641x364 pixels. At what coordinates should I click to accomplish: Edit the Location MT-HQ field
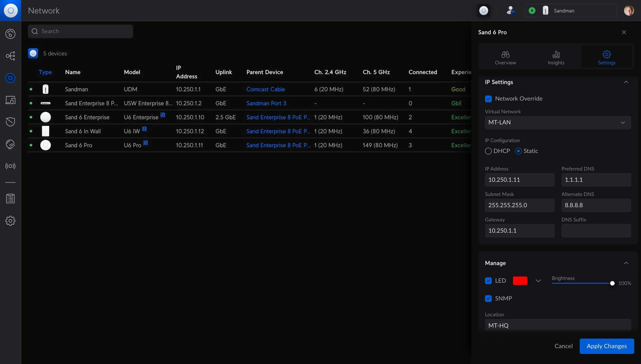(x=558, y=325)
